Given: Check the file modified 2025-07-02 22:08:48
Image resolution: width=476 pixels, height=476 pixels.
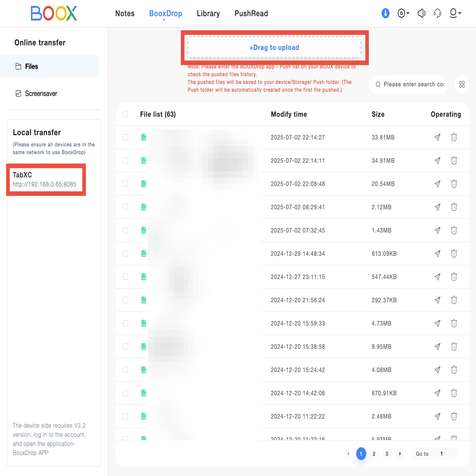Looking at the screenshot, I should tap(125, 184).
